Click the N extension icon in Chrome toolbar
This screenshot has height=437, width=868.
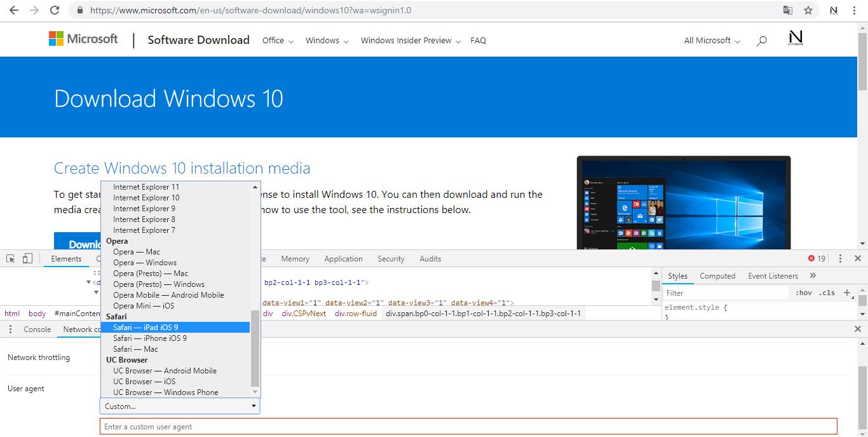tap(834, 10)
